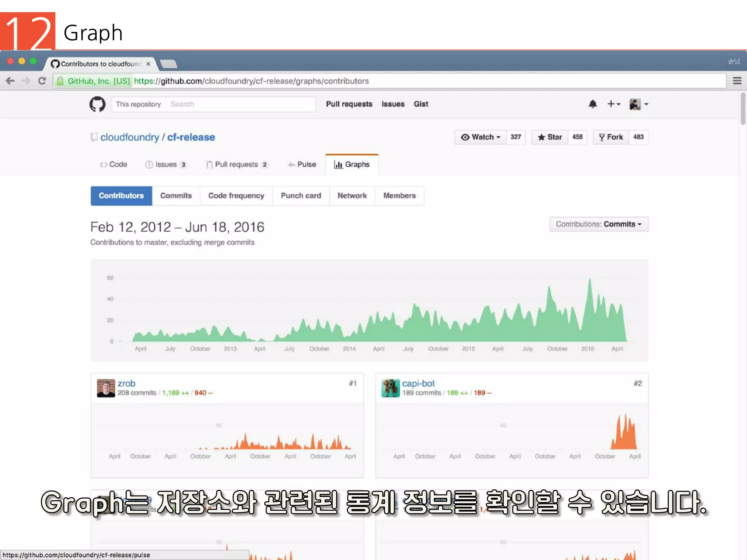
Task: Open a new browser tab
Action: (169, 64)
